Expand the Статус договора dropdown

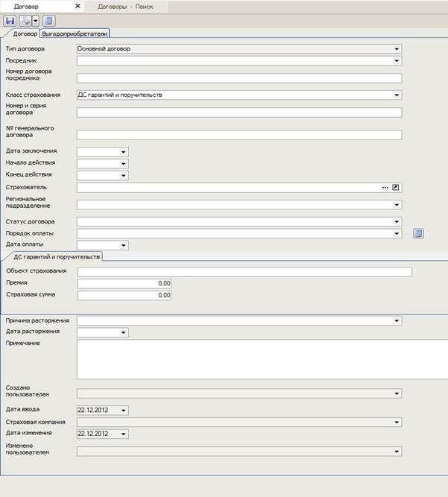(397, 222)
